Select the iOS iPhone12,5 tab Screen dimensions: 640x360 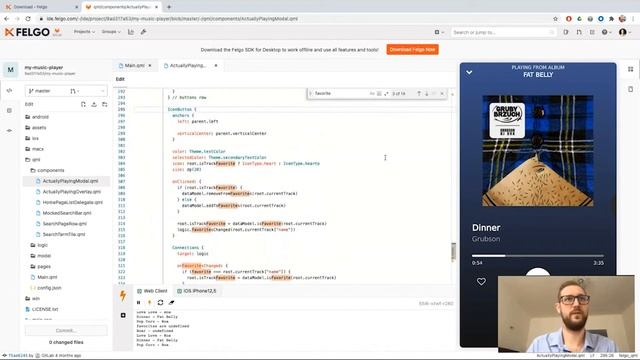(197, 291)
